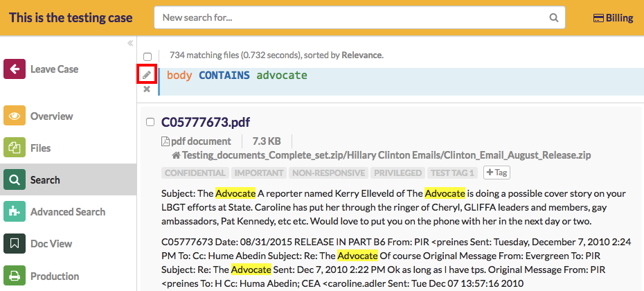644x291 pixels.
Task: Remove the search query with X icon
Action: (x=147, y=89)
